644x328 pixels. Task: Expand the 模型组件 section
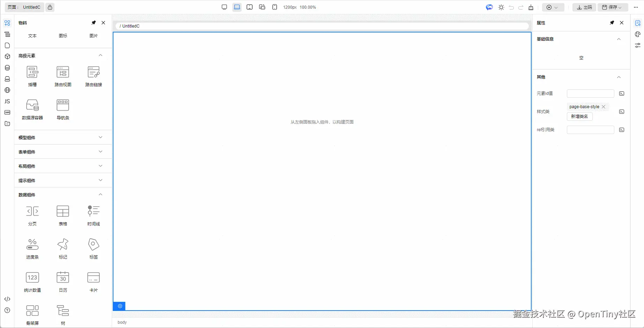click(x=101, y=137)
